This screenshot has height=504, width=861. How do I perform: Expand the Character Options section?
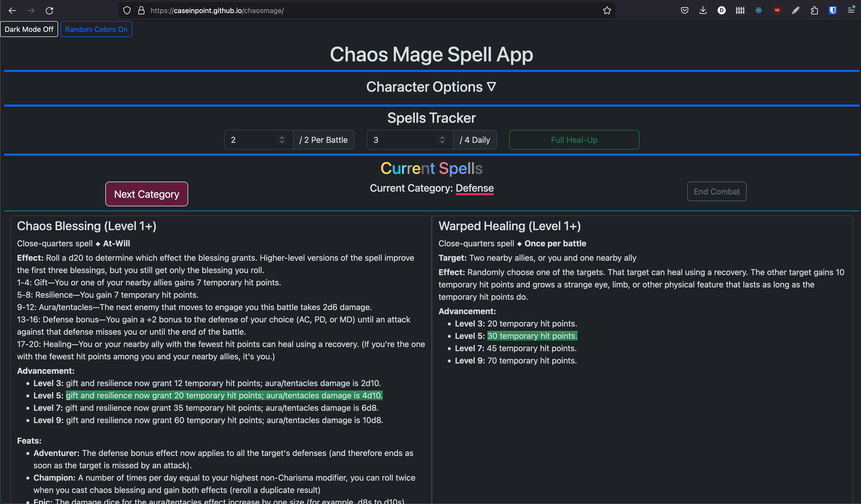(431, 87)
